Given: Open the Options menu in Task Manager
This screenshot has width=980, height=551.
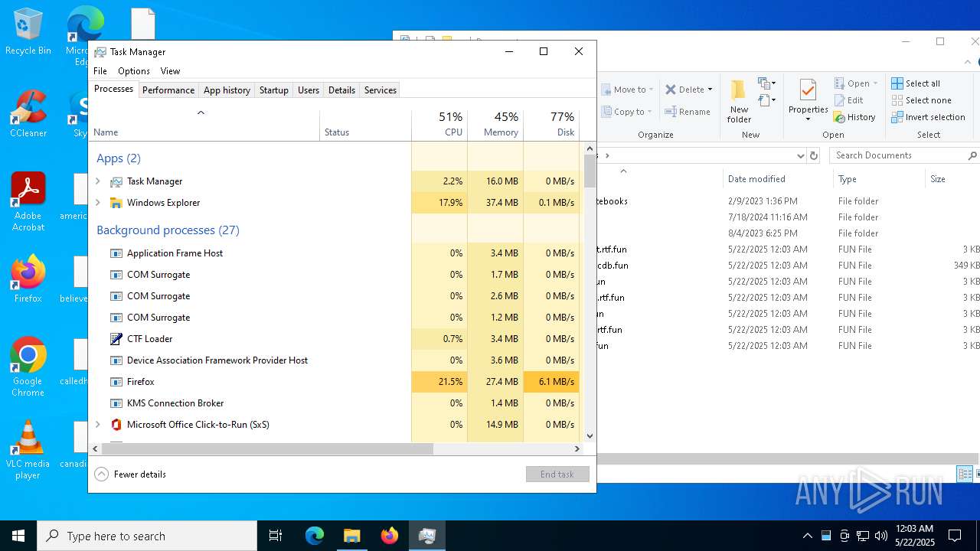Looking at the screenshot, I should (x=134, y=71).
